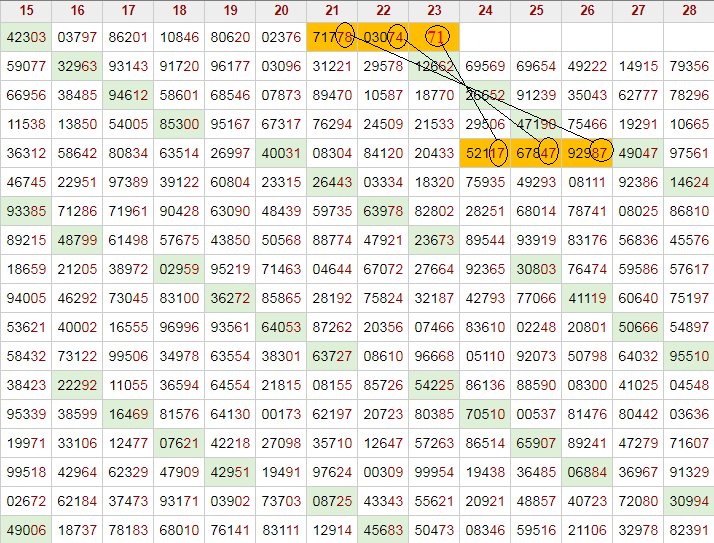The image size is (714, 543).
Task: Click the cell 76141
Action: (x=230, y=530)
